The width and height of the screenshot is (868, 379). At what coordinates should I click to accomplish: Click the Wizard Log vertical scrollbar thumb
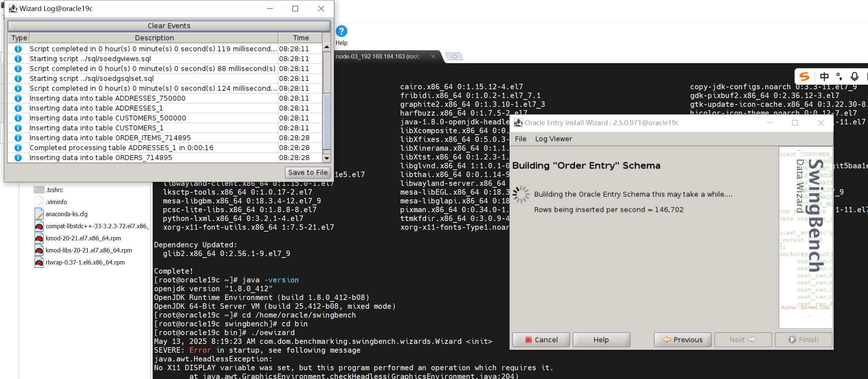(327, 121)
